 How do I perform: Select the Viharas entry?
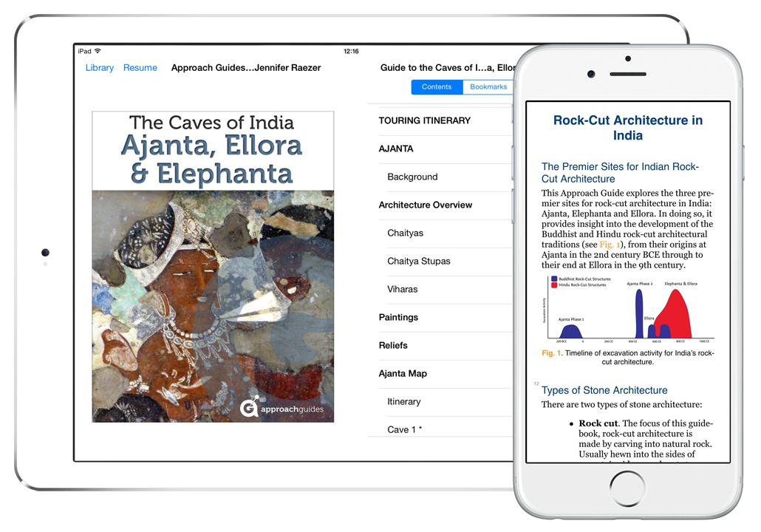pyautogui.click(x=403, y=289)
